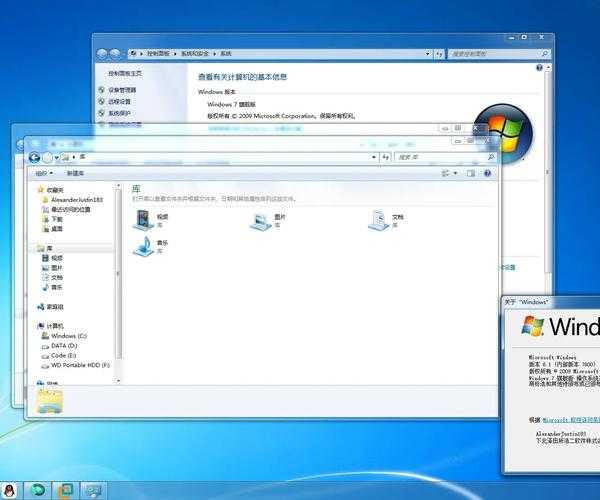Click 新建库 (New library) toolbar button
600x500 pixels.
coord(77,174)
